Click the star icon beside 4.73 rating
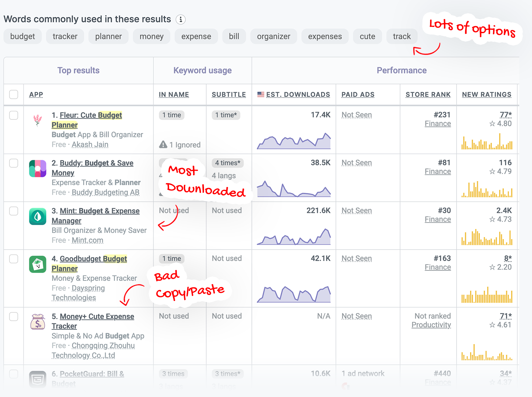532x397 pixels. tap(492, 219)
